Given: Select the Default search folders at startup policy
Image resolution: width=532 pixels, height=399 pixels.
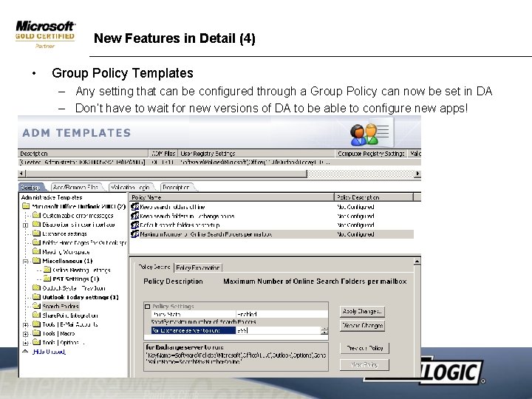Looking at the screenshot, I should coord(272,225).
